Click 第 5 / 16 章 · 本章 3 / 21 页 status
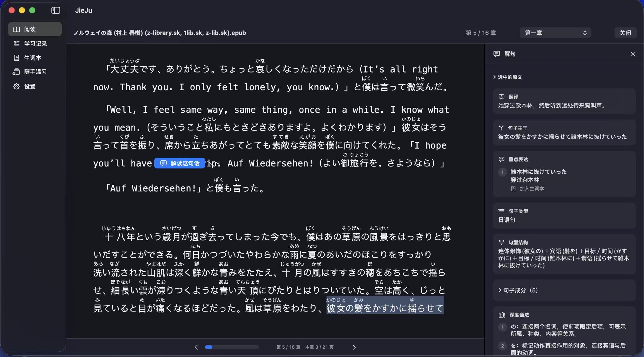Screen dimensions: 644x357 point(305,347)
